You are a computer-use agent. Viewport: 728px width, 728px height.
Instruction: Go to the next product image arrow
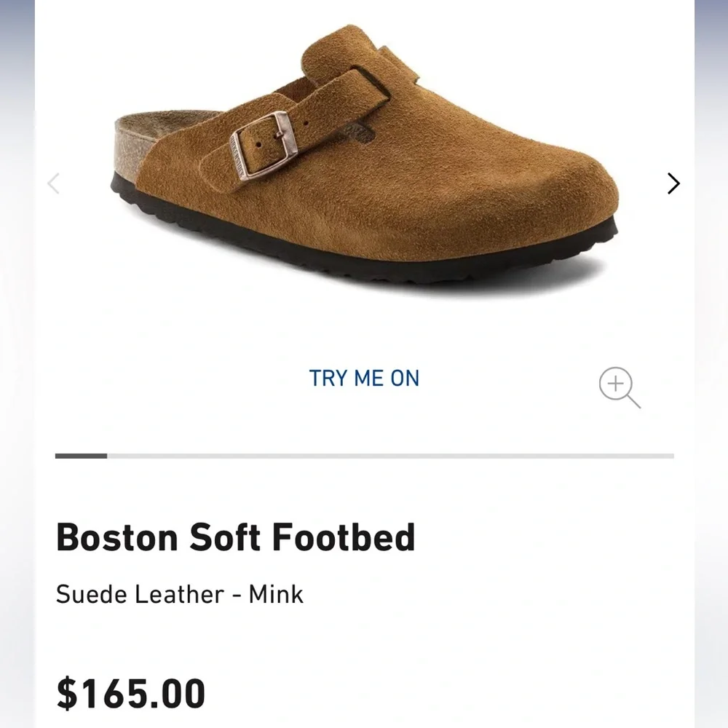click(673, 183)
